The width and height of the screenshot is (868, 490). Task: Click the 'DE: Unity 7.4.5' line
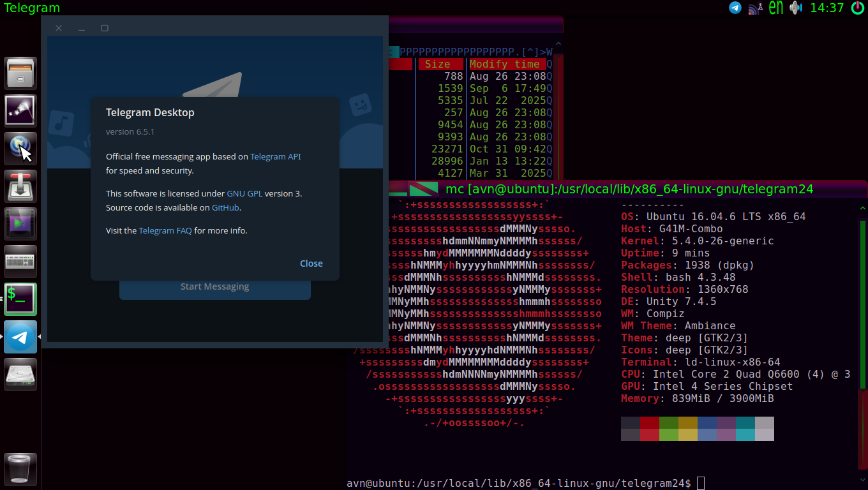click(x=669, y=301)
